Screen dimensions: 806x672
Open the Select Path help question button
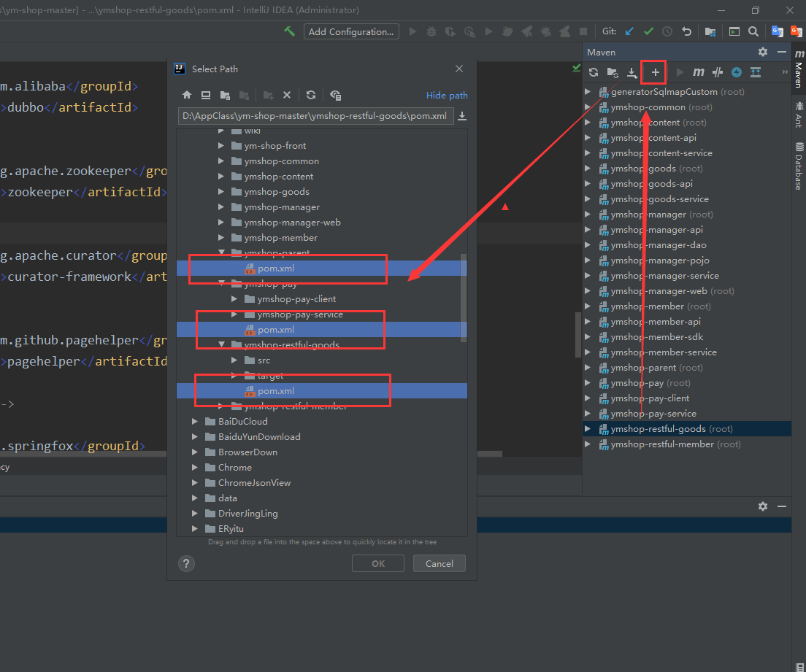(187, 563)
